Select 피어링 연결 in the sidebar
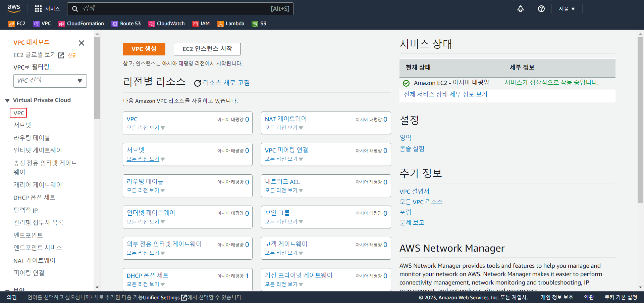 coord(29,273)
